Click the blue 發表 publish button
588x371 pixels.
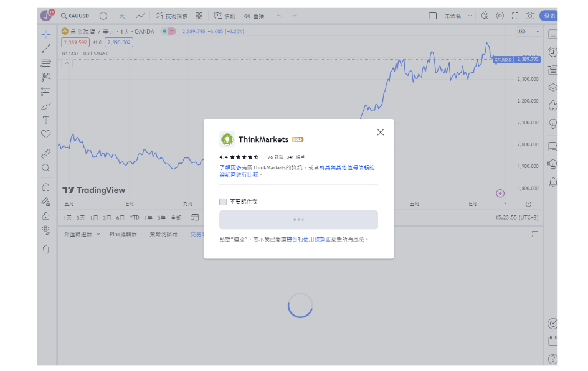coord(549,16)
